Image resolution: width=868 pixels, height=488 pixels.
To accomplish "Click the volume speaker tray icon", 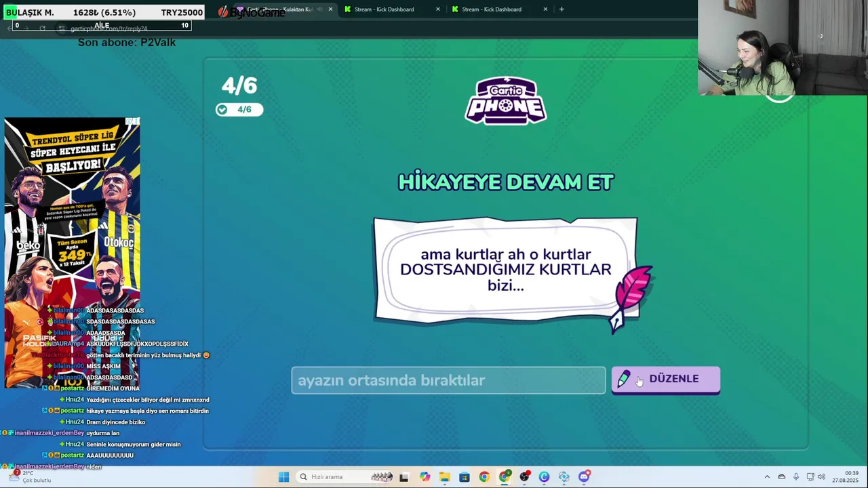I will click(821, 477).
